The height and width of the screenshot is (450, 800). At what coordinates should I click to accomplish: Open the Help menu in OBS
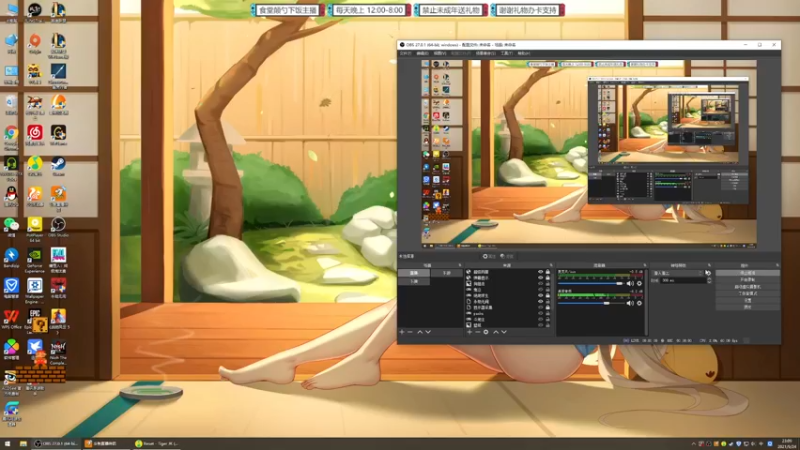coord(523,53)
